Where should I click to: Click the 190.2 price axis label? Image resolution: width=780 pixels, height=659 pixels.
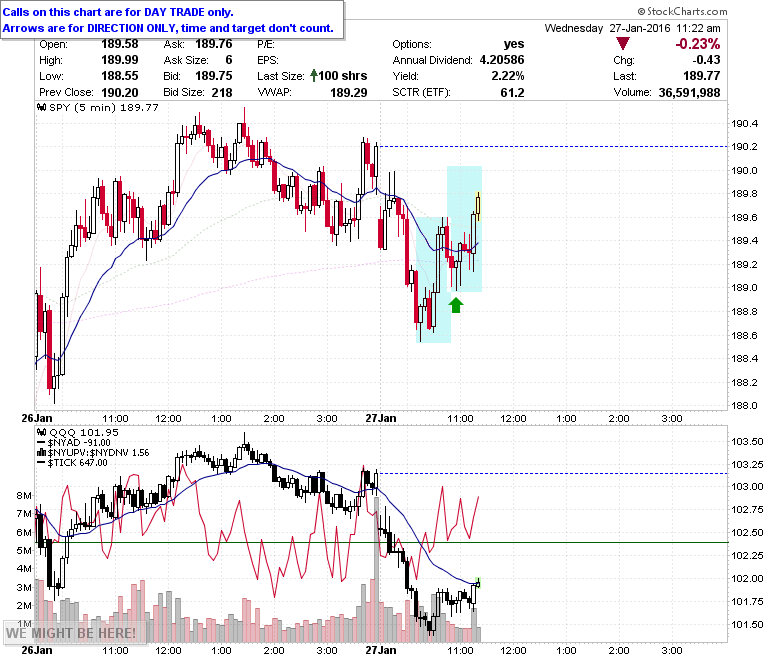[x=745, y=147]
